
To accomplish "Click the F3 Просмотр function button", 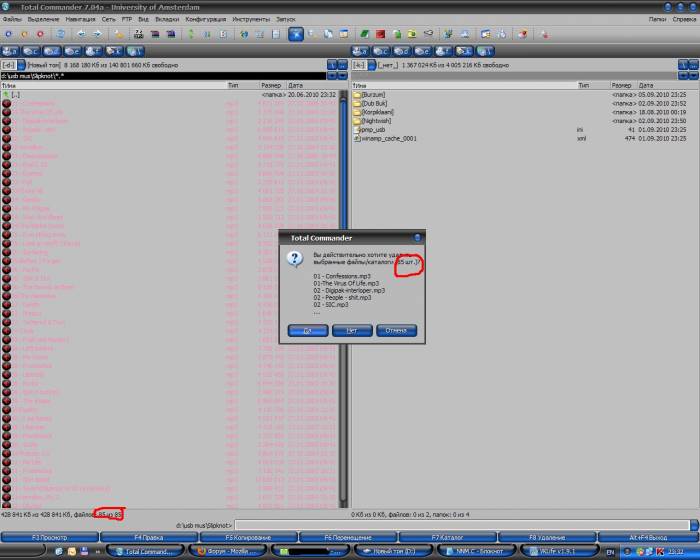I will click(x=49, y=537).
